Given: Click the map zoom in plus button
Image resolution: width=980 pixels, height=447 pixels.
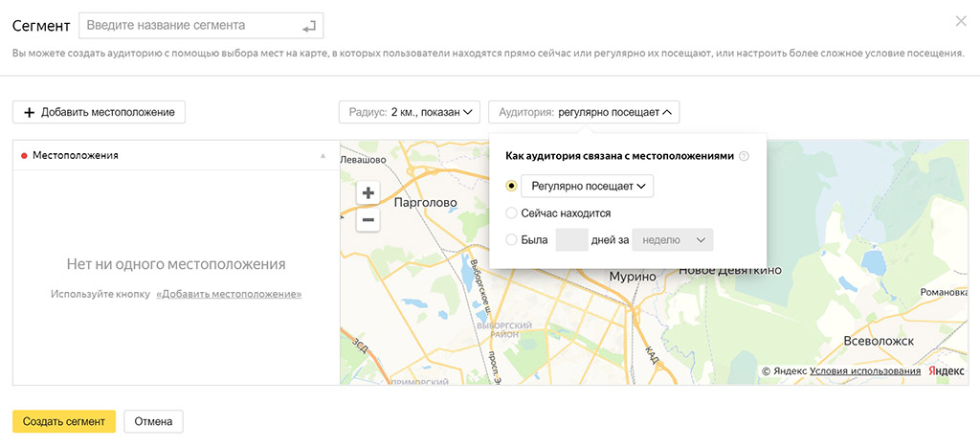Looking at the screenshot, I should pyautogui.click(x=367, y=192).
